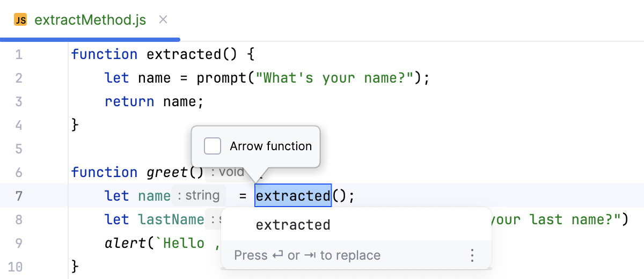Click line number 10 in gutter
The image size is (644, 279).
(x=16, y=267)
